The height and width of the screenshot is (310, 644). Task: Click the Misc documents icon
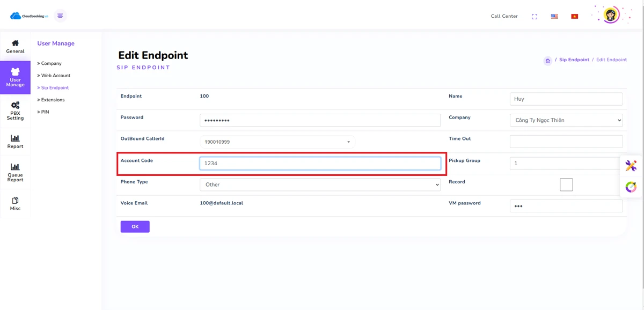[15, 201]
